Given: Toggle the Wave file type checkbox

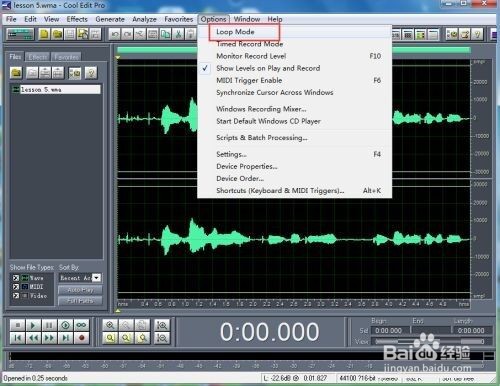Looking at the screenshot, I should point(16,278).
